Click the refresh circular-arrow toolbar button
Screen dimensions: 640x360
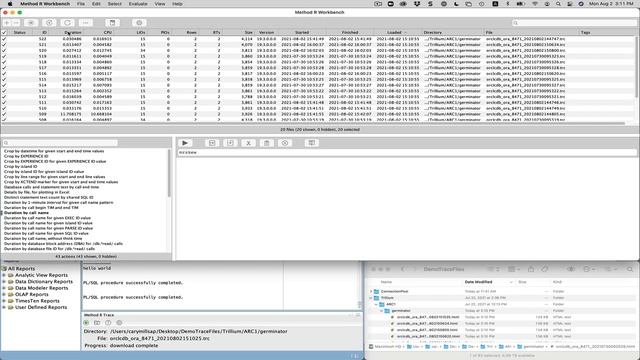(x=67, y=23)
